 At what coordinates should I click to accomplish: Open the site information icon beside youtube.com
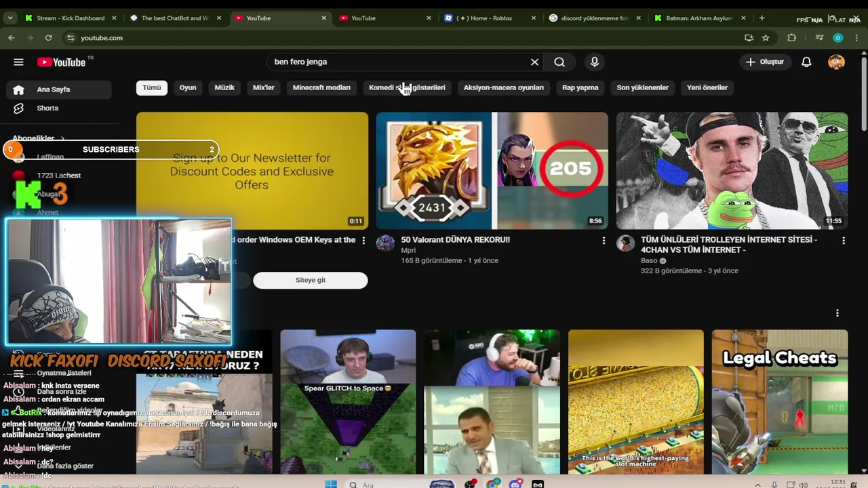(x=70, y=38)
